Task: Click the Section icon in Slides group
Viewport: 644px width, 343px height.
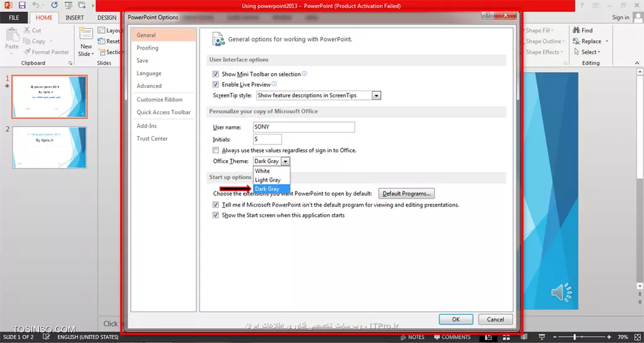Action: click(x=101, y=52)
